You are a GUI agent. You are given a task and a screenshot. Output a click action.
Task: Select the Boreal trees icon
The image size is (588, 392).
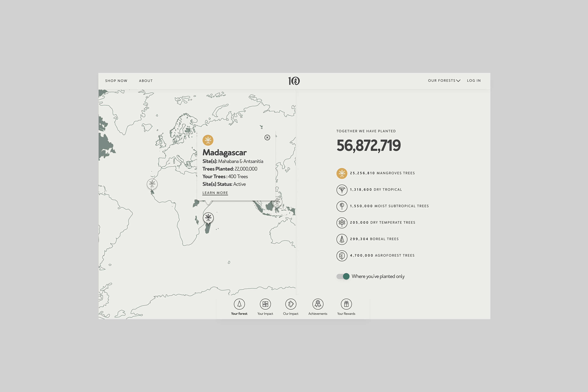[342, 239]
